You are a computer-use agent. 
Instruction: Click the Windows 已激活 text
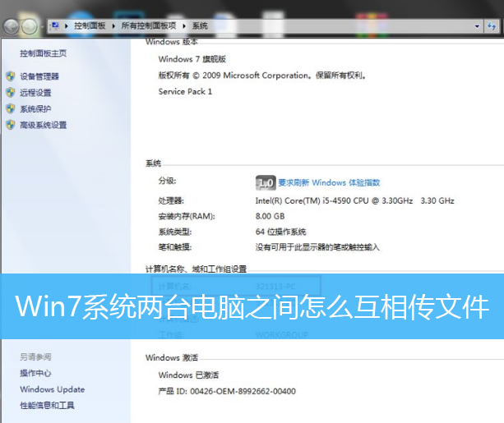pyautogui.click(x=188, y=375)
